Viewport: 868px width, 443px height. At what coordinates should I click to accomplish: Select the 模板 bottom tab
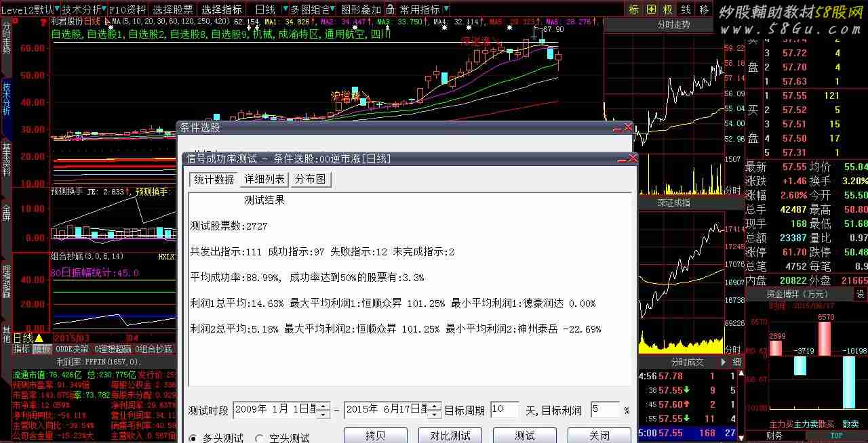tap(42, 349)
